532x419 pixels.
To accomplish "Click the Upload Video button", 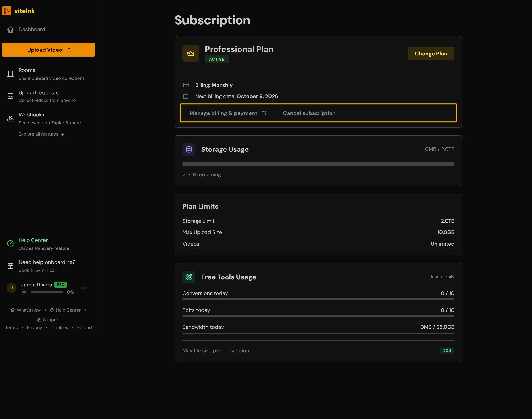I will [x=48, y=50].
